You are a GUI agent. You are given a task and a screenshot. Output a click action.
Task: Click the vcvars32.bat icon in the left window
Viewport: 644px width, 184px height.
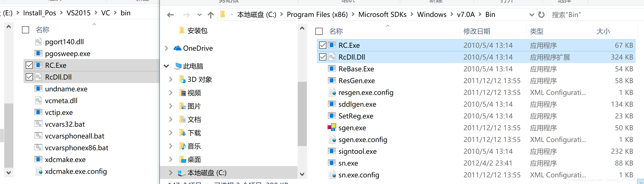click(x=38, y=124)
